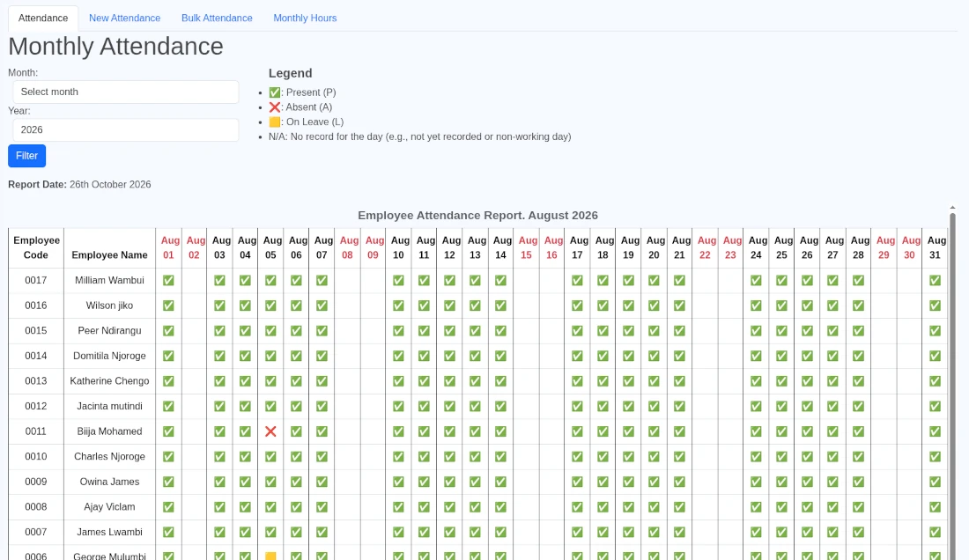Click the blue Filter button

[x=26, y=156]
